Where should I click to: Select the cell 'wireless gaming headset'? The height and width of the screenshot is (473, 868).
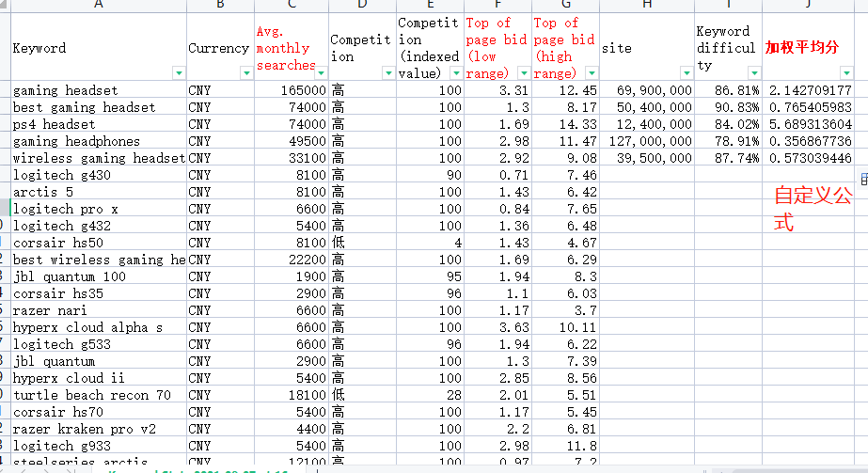[x=99, y=158]
